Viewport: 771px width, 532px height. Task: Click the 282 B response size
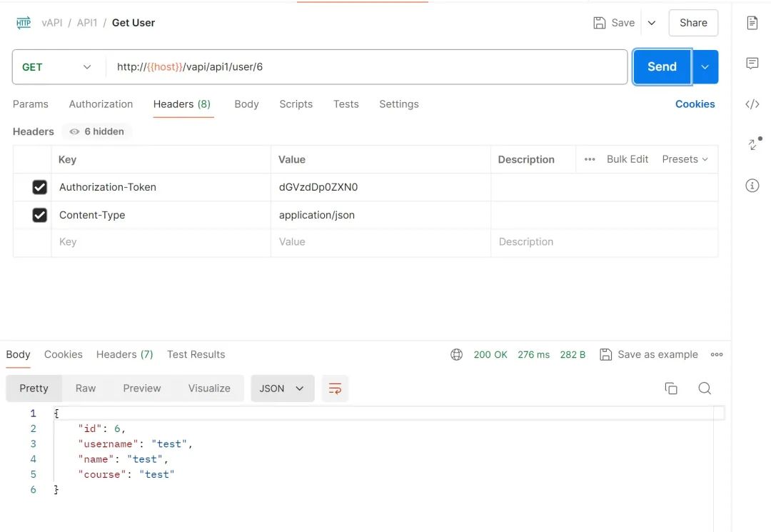(x=573, y=354)
